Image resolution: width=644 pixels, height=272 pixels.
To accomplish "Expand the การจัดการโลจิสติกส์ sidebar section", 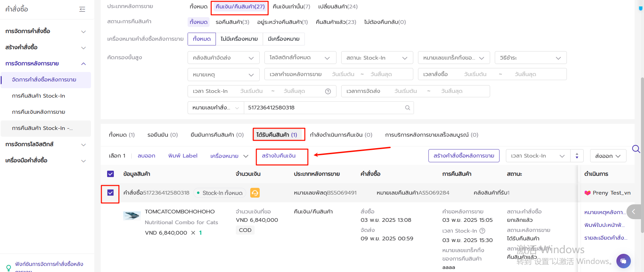I will click(45, 144).
